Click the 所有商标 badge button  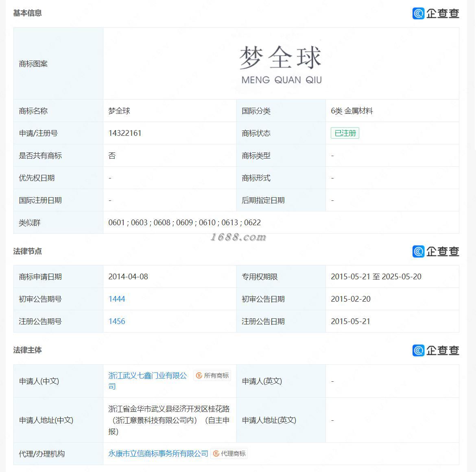point(212,376)
